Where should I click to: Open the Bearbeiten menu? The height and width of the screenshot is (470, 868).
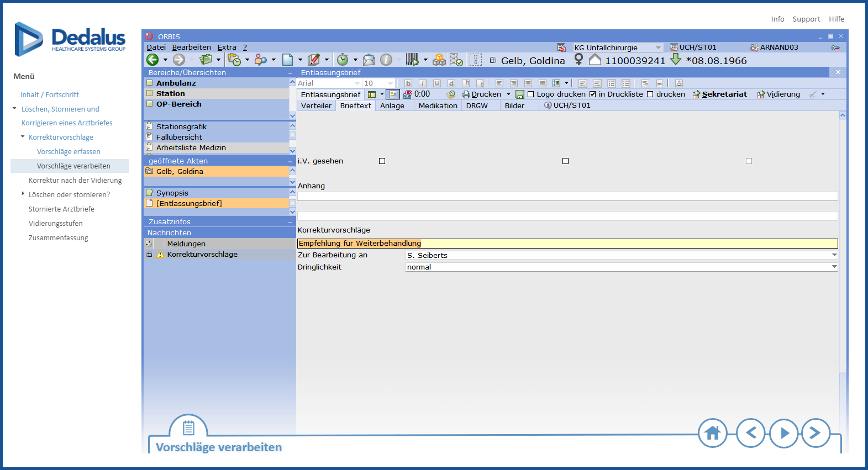(x=191, y=47)
